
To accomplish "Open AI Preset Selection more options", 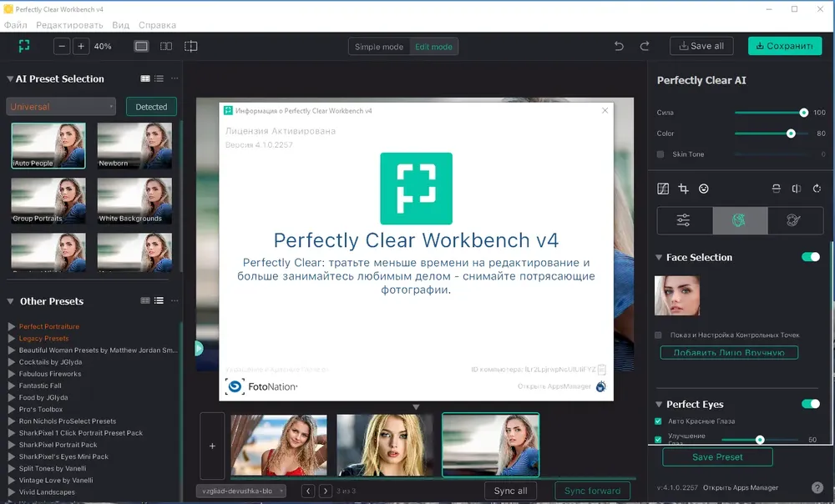I will (x=175, y=78).
